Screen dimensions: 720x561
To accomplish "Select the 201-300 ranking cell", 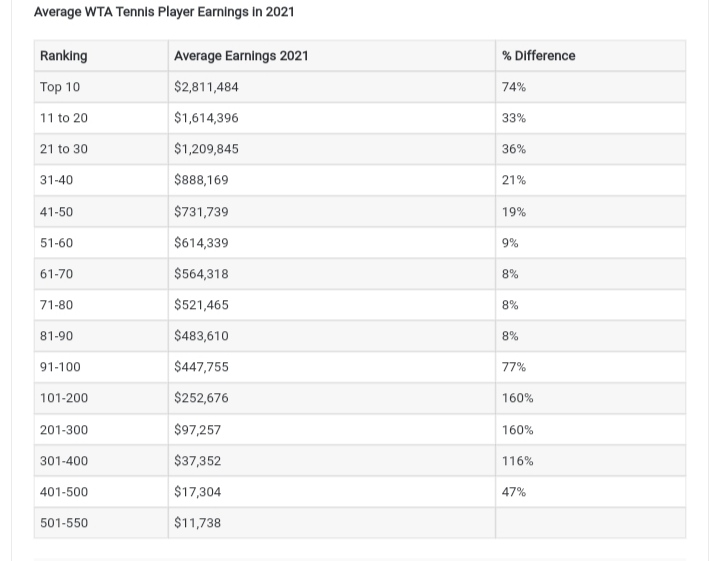I will [101, 430].
